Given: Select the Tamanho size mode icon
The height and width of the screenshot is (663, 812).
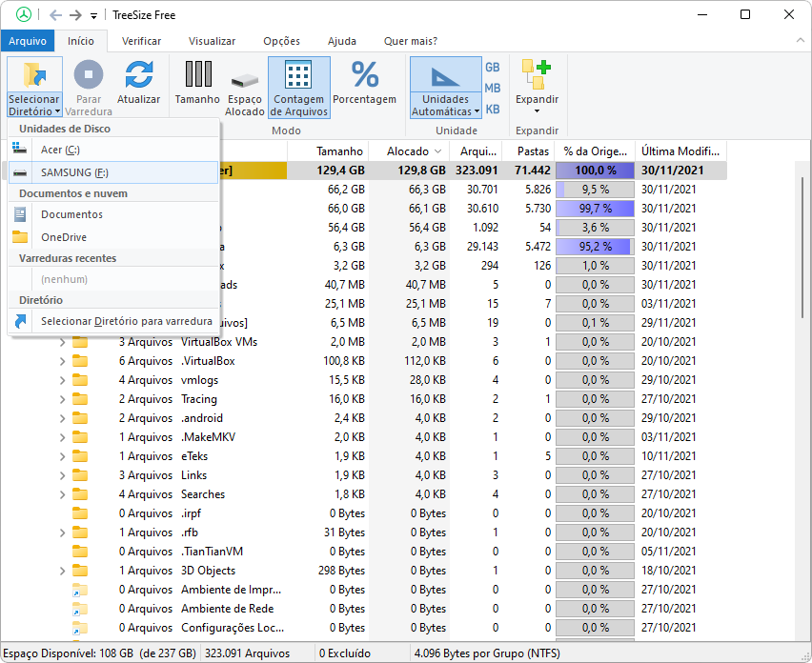Looking at the screenshot, I should click(x=197, y=74).
